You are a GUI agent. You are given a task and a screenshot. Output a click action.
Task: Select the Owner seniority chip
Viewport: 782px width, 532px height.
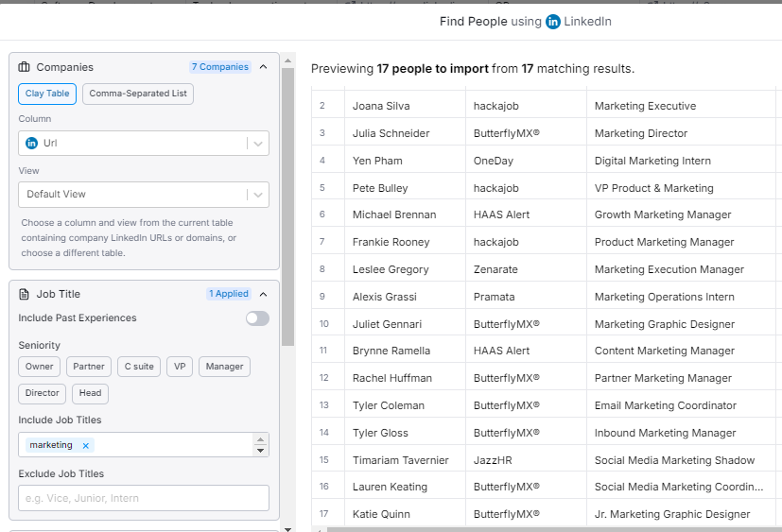pyautogui.click(x=40, y=366)
